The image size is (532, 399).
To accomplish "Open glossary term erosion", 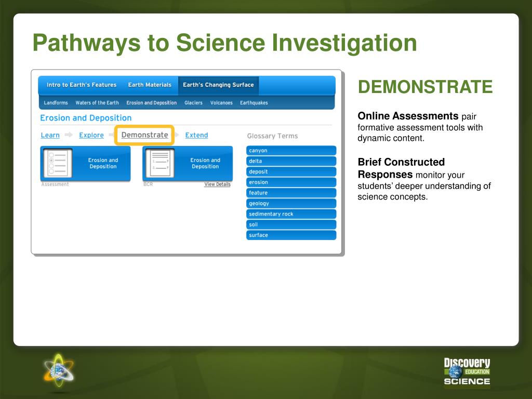I will coord(291,182).
